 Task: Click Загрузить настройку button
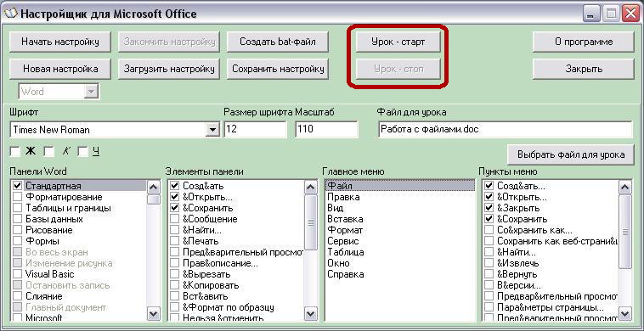(x=169, y=69)
